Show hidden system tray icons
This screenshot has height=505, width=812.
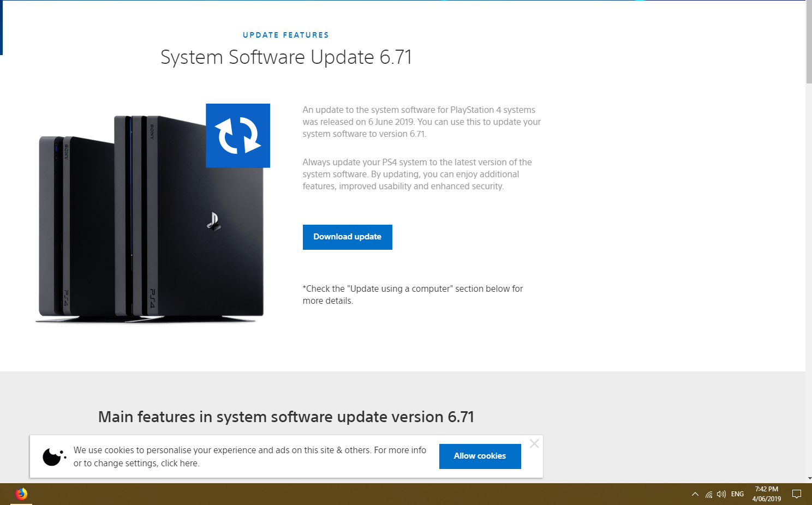[695, 494]
